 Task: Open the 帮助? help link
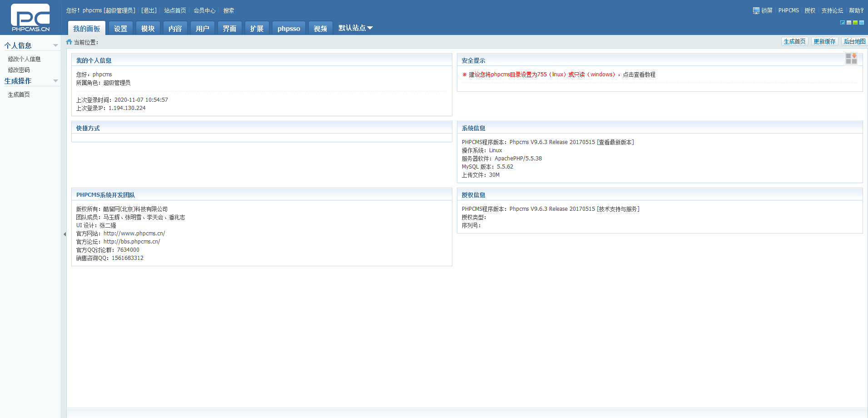click(x=856, y=10)
